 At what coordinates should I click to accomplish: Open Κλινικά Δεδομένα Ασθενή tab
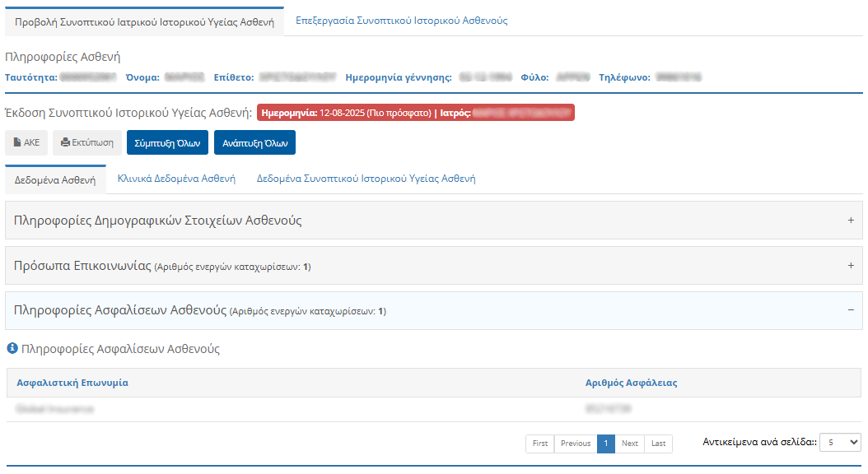176,179
